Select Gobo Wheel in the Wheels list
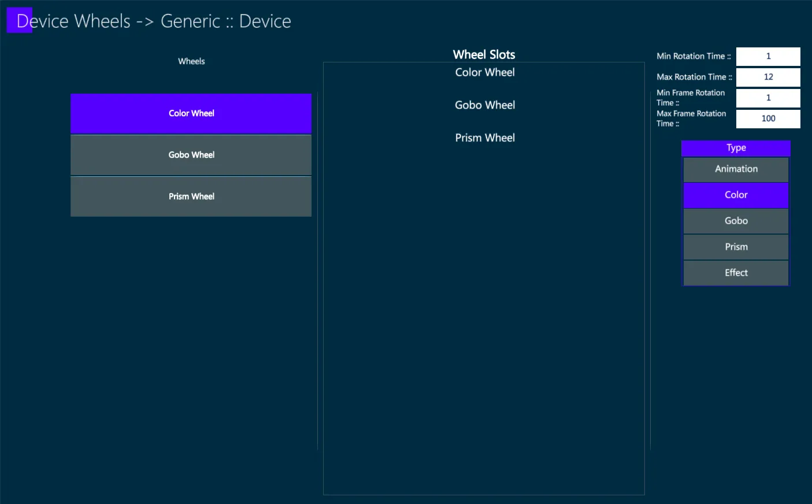812x504 pixels. [191, 155]
